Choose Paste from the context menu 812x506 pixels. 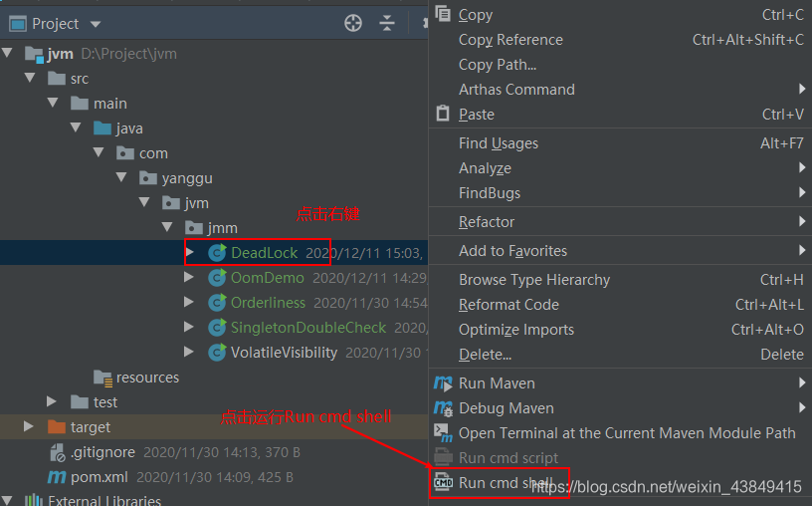coord(620,115)
